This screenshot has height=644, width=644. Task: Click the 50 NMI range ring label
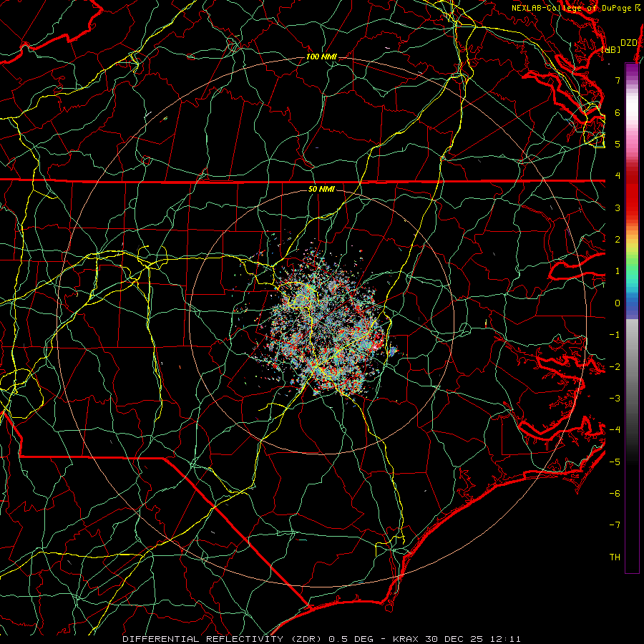click(x=321, y=189)
